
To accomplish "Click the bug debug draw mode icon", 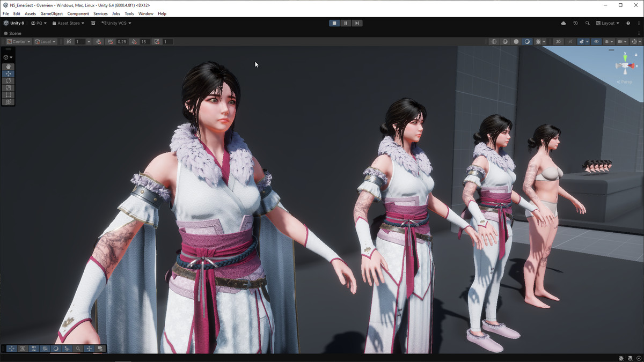I will (538, 41).
